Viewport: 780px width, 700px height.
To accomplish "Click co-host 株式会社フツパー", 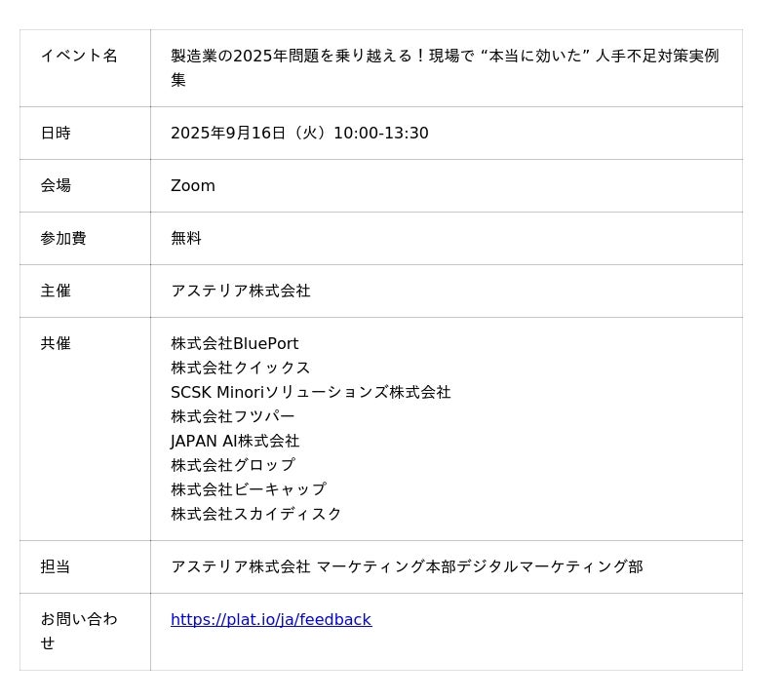I will (233, 416).
